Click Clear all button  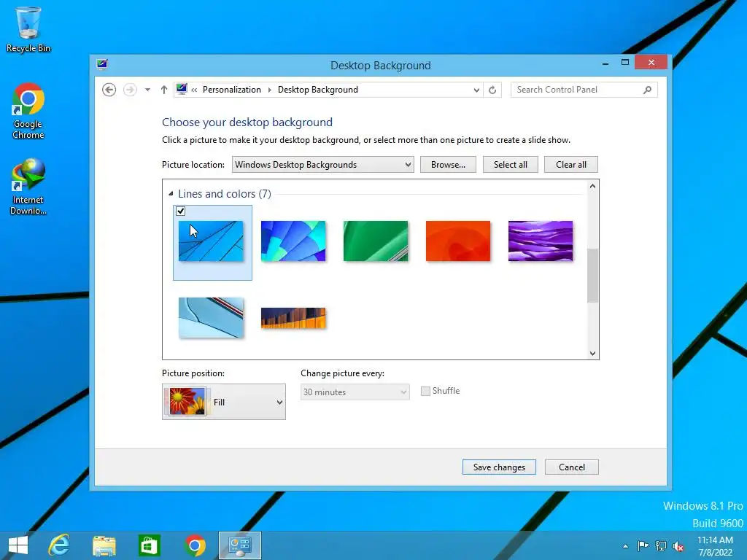[570, 164]
